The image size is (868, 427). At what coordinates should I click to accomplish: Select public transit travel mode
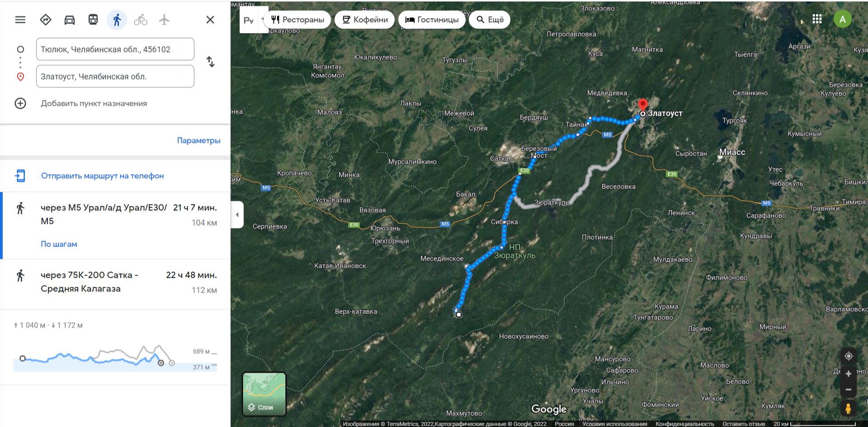coord(93,20)
